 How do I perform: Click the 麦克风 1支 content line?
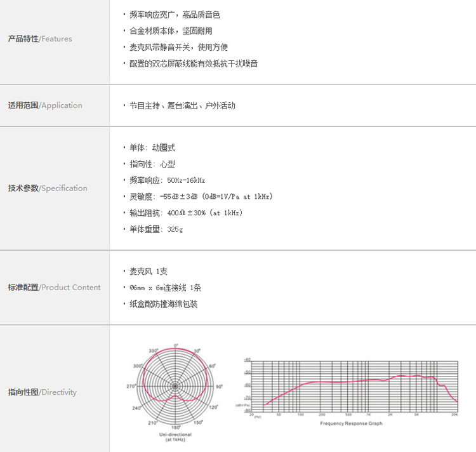[149, 271]
